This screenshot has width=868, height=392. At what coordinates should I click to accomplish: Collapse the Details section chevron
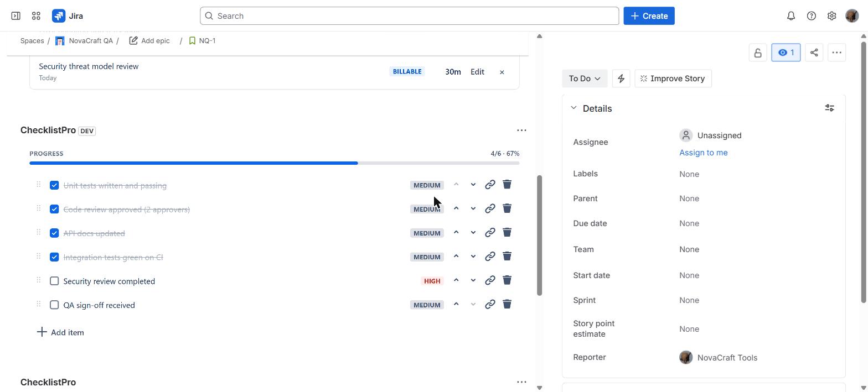click(x=573, y=108)
